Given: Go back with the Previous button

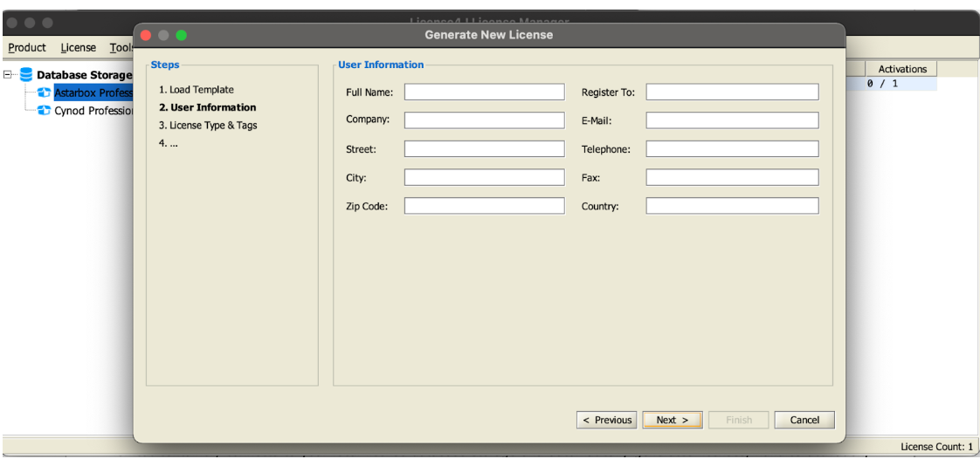Looking at the screenshot, I should (607, 420).
